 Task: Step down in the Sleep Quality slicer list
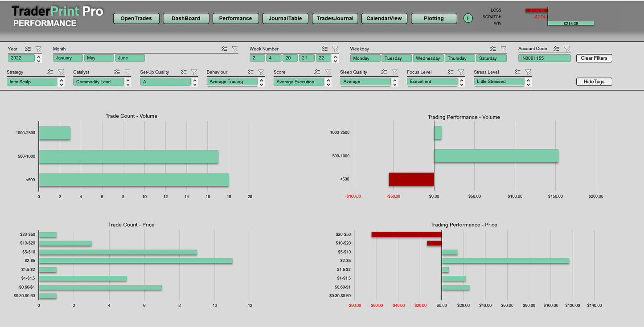pos(395,84)
